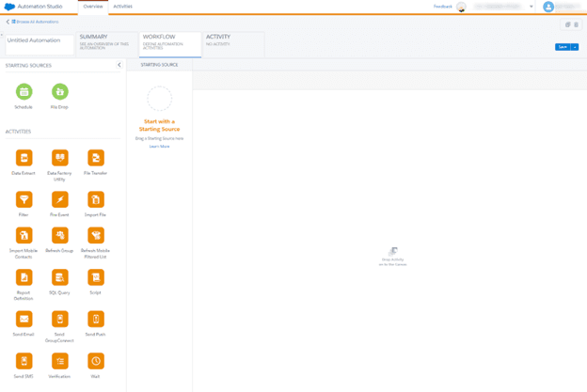Click the Script activity icon
Viewport: 587px width, 392px height.
tap(95, 277)
